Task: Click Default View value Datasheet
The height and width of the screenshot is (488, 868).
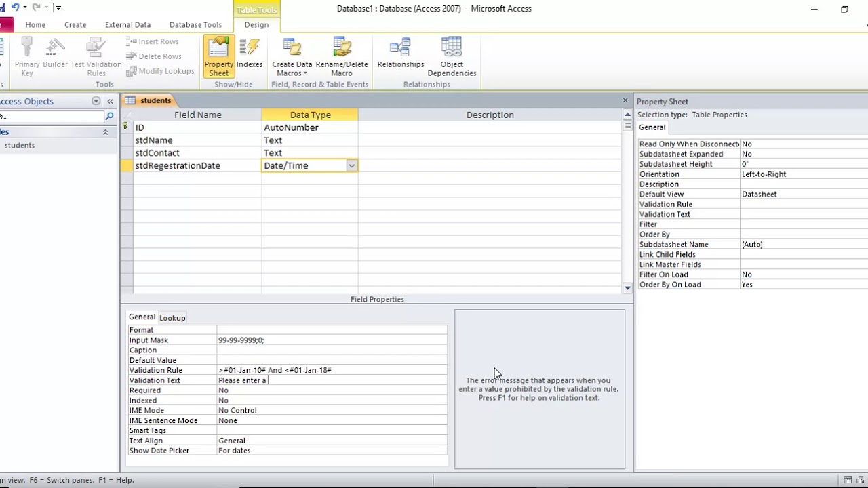Action: point(804,195)
